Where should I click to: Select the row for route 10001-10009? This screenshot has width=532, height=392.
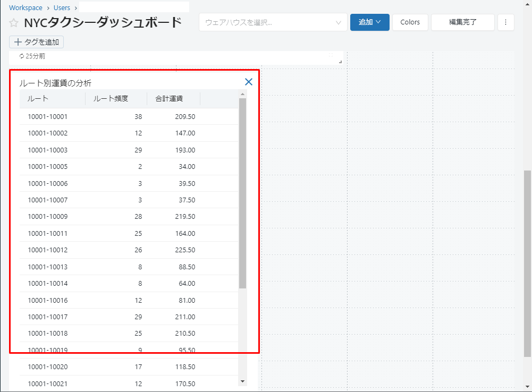[48, 217]
